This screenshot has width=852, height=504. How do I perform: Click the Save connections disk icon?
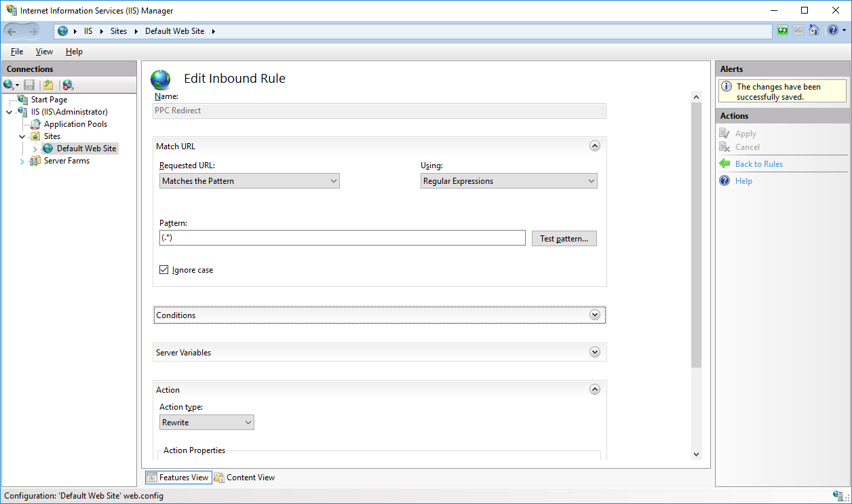(x=29, y=85)
